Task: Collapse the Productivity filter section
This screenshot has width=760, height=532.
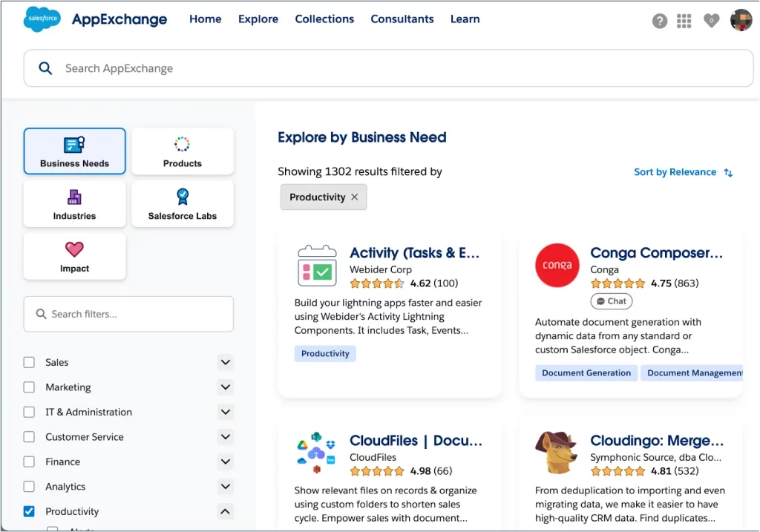Action: pos(225,511)
